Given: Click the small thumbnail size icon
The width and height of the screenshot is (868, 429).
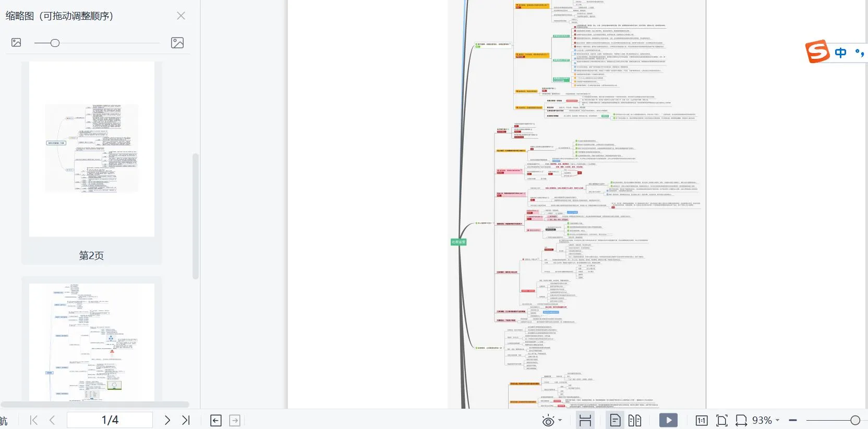Looking at the screenshot, I should (x=16, y=43).
